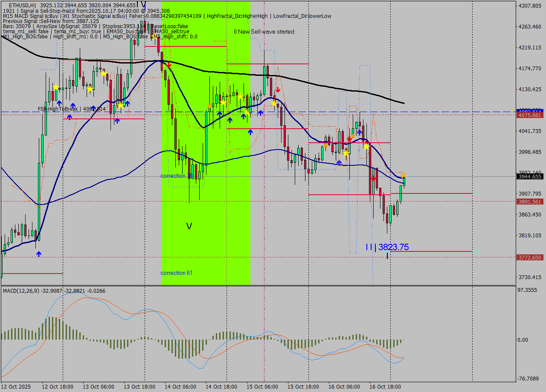Image resolution: width=546 pixels, height=392 pixels.
Task: Click the '0 New Sell wave started' label
Action: tap(264, 32)
